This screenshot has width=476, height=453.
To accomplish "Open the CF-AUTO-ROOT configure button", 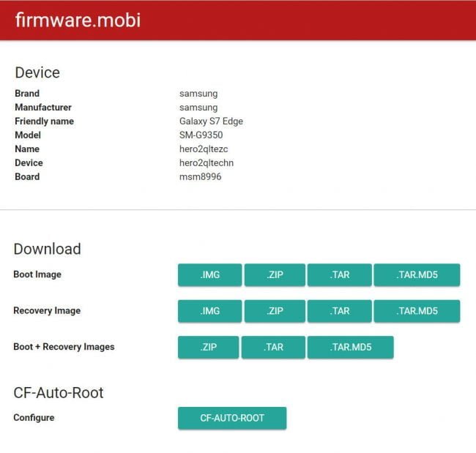I will (x=232, y=418).
